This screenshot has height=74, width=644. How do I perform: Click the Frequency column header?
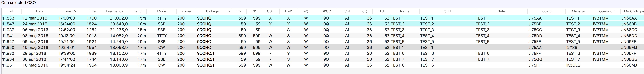[115, 11]
